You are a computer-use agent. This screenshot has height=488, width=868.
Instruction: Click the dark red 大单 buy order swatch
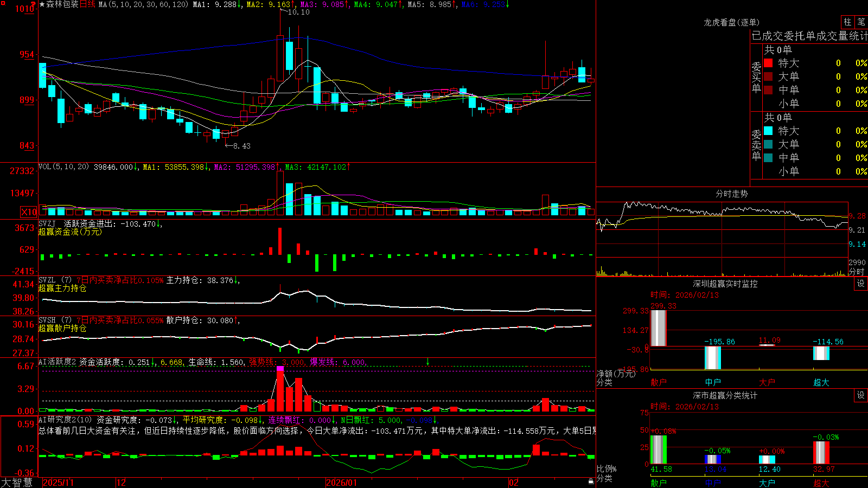tap(768, 76)
